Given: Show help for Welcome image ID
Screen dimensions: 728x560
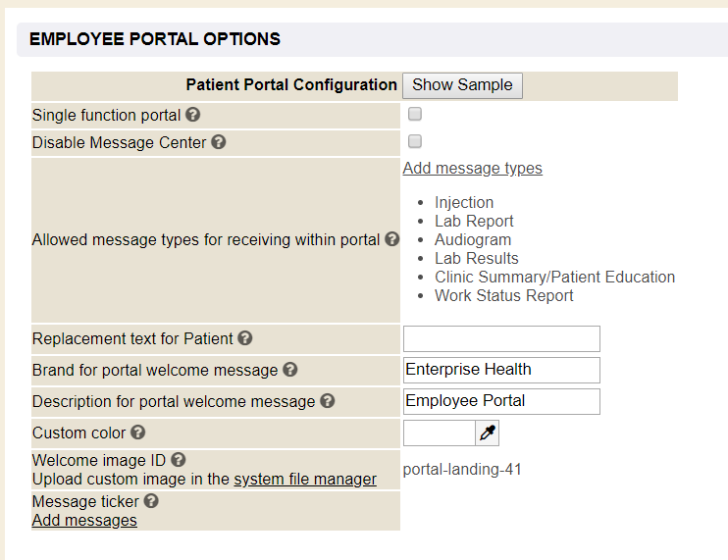Looking at the screenshot, I should (x=179, y=460).
